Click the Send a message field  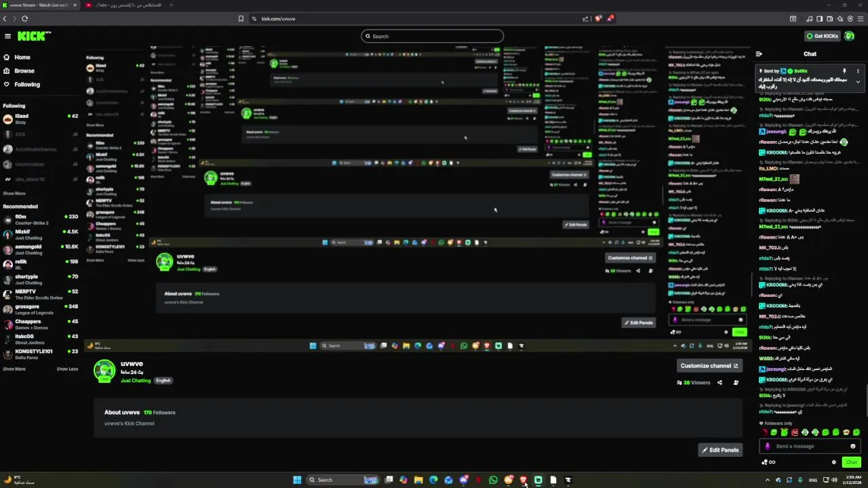(x=810, y=446)
